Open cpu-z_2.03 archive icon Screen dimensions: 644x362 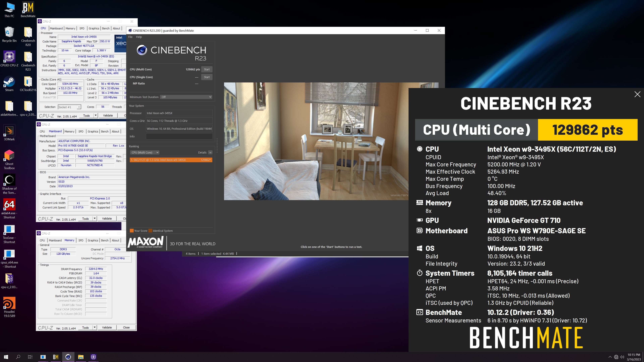(x=9, y=281)
